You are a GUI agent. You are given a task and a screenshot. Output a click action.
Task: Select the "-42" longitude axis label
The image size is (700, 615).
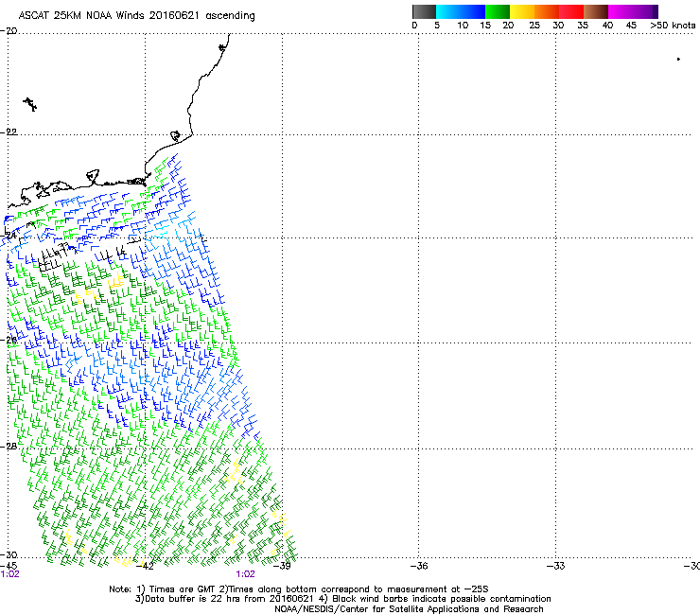tap(145, 566)
